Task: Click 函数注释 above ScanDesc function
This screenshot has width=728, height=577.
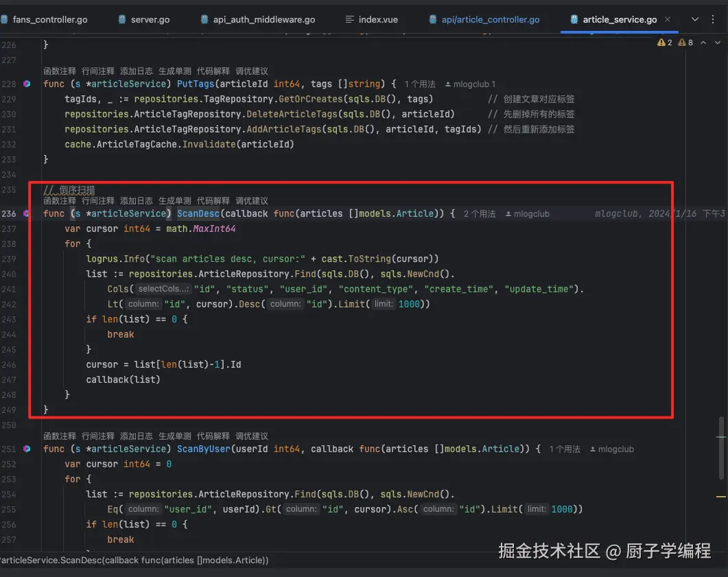Action: pos(60,201)
